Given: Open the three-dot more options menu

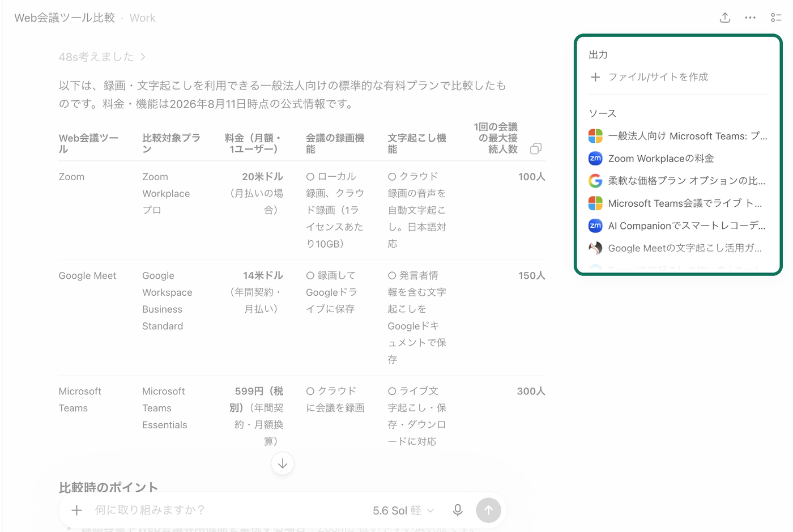Looking at the screenshot, I should 750,18.
